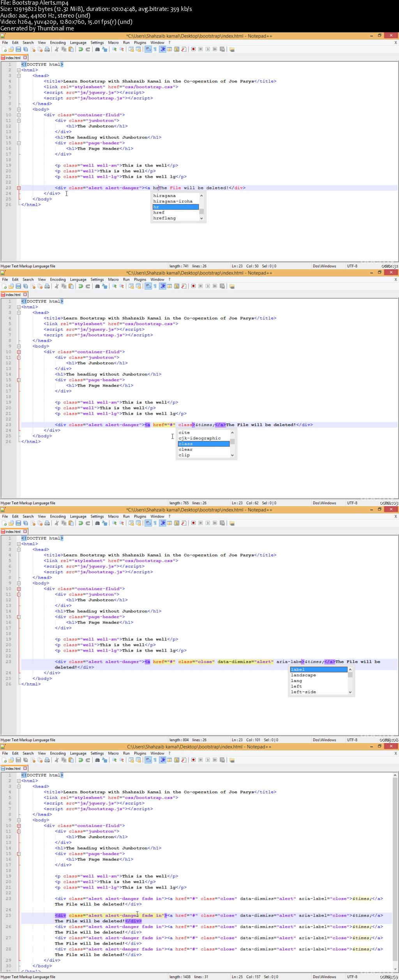
Task: Toggle Word Wrap in the 00:02:03 frame
Action: pyautogui.click(x=148, y=286)
